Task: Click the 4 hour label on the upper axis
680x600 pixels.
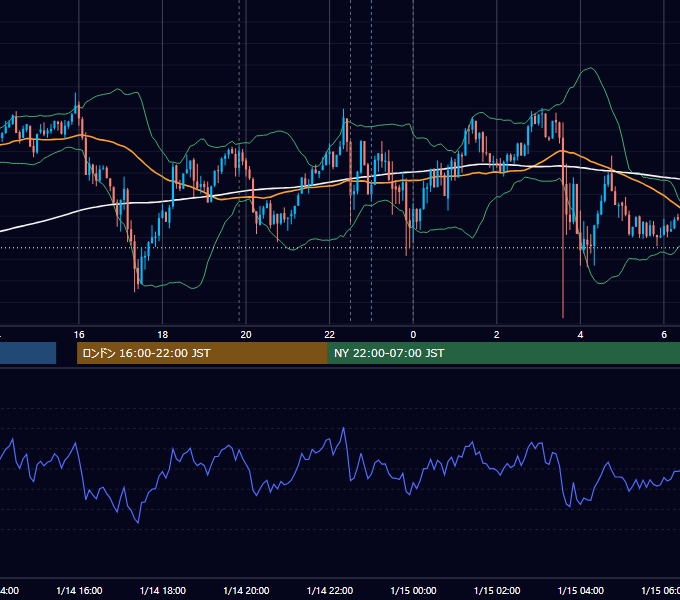Action: pyautogui.click(x=580, y=335)
